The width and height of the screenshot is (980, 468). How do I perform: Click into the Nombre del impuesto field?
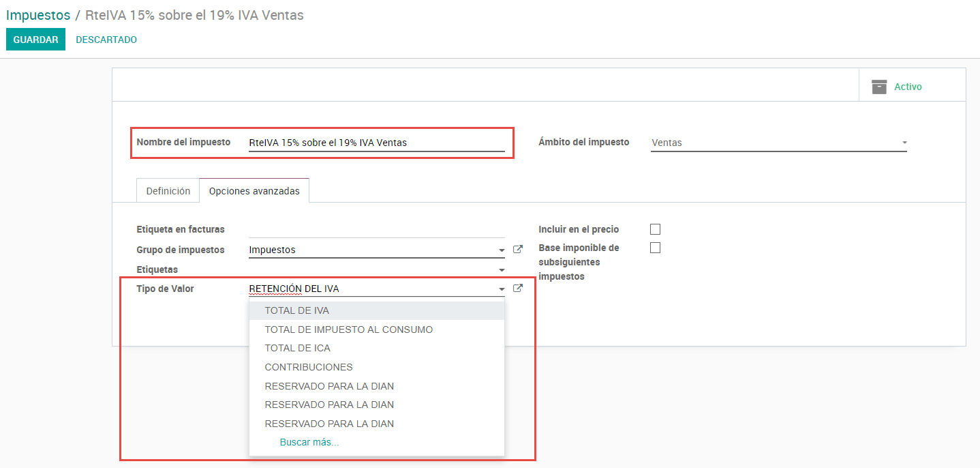376,143
